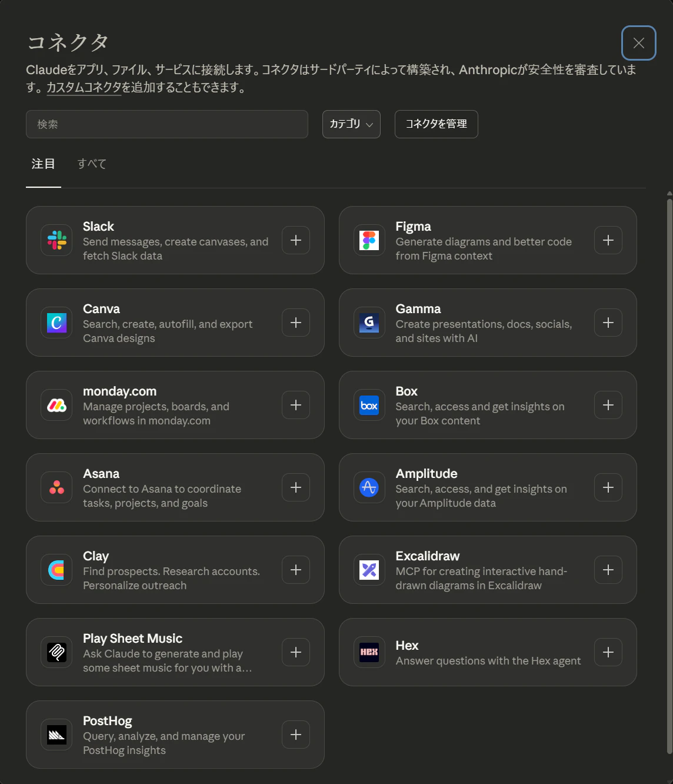Click the Figma logo icon
This screenshot has width=673, height=784.
coord(369,240)
